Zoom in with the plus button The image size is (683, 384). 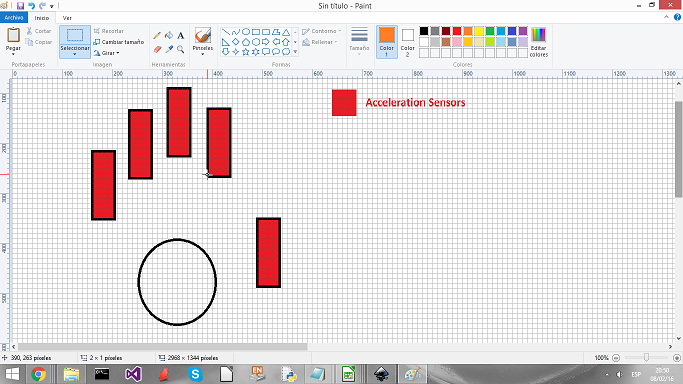[676, 358]
